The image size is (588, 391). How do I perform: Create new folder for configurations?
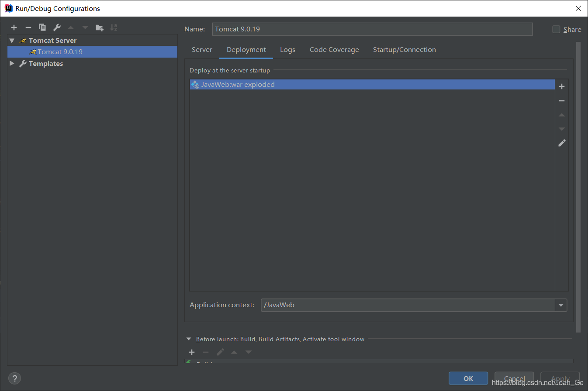click(100, 27)
